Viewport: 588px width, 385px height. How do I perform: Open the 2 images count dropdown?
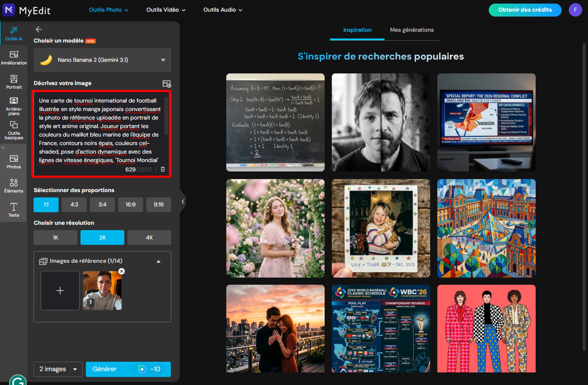[x=58, y=369]
